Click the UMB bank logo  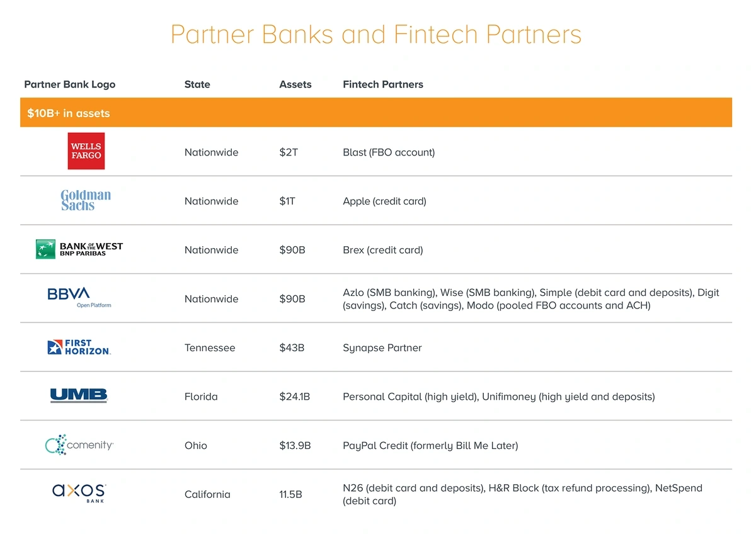[x=79, y=395]
